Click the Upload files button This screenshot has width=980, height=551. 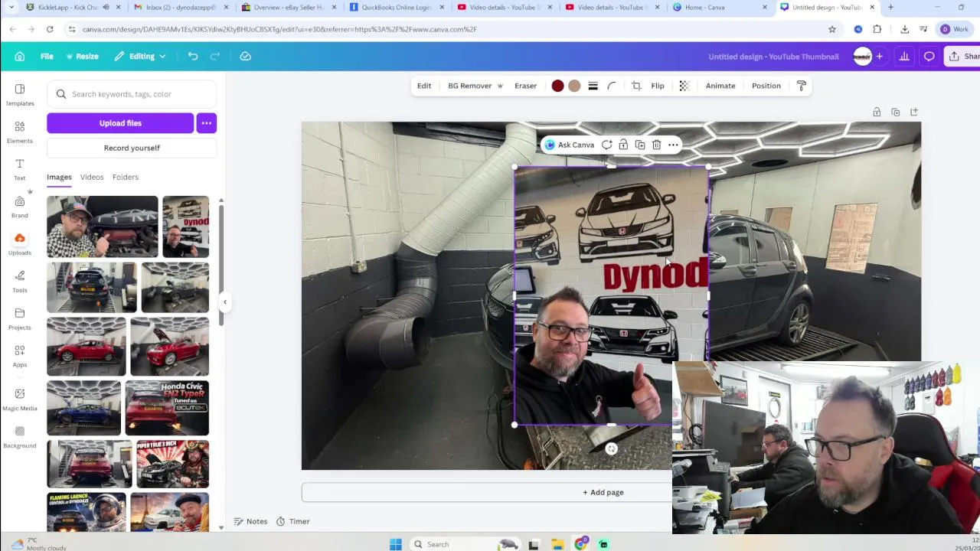[x=120, y=123]
